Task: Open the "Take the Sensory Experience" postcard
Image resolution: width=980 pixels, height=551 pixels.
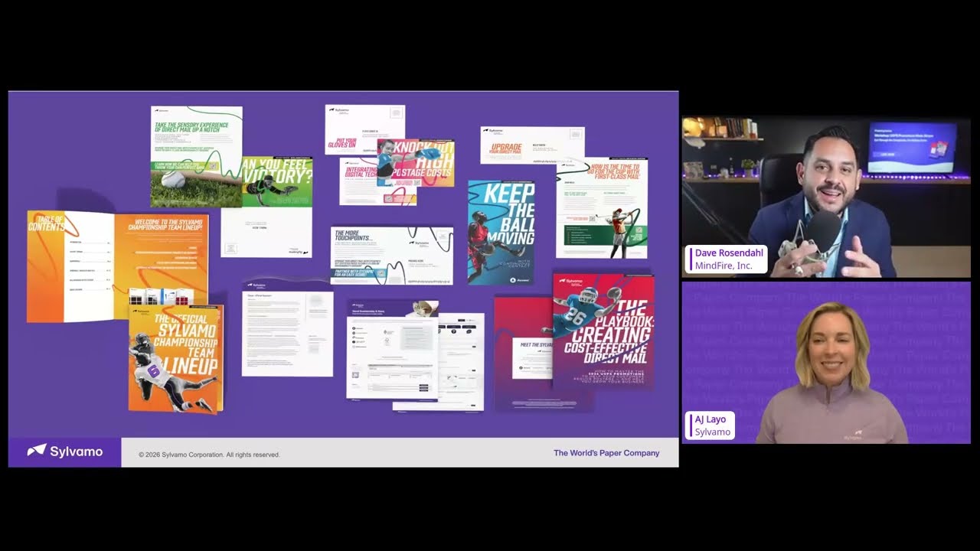Action: (x=196, y=157)
